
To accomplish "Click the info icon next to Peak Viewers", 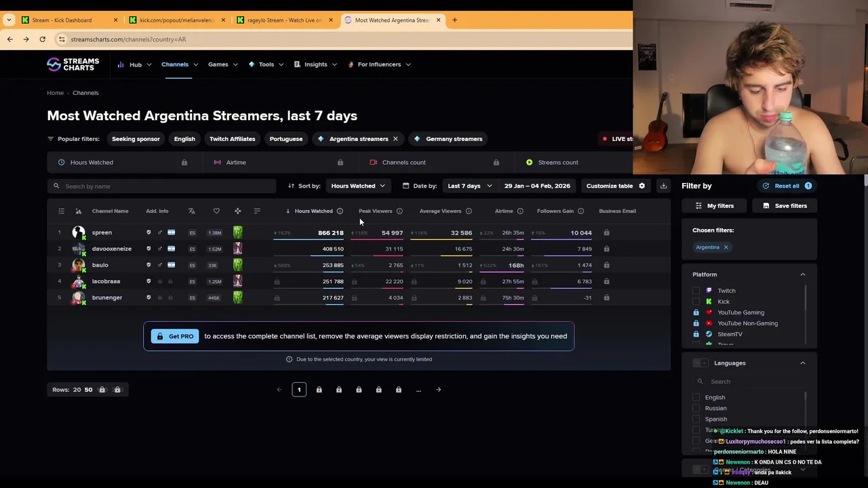I will point(399,211).
